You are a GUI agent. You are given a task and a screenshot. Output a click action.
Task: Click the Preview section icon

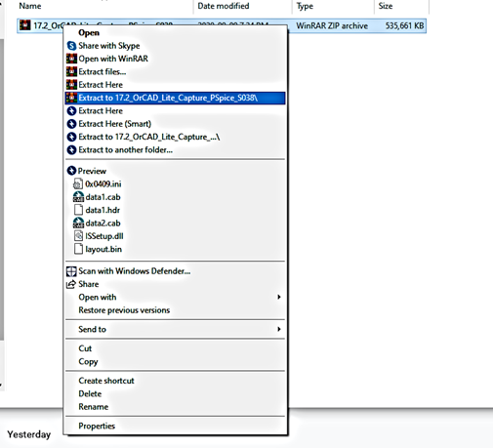71,171
